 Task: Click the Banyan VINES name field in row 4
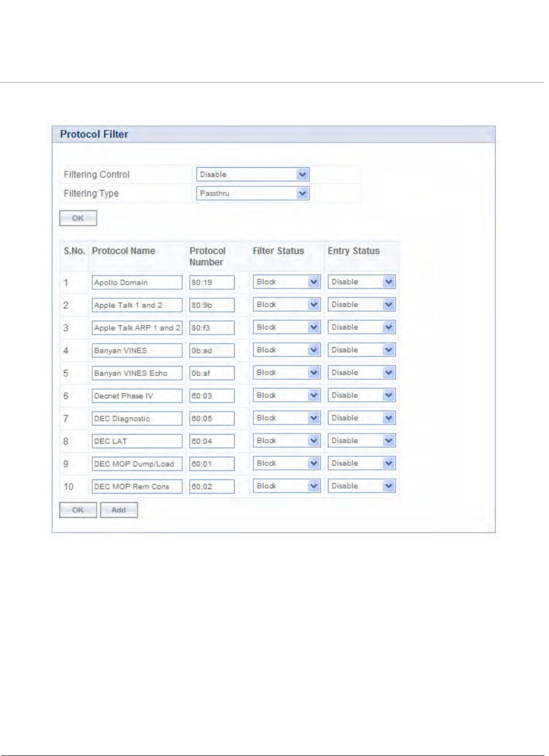coord(137,351)
